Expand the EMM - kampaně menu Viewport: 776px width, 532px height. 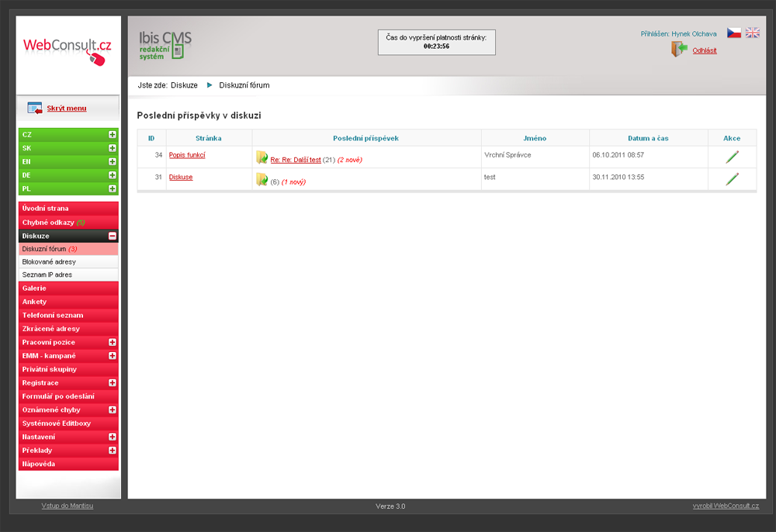tap(113, 355)
